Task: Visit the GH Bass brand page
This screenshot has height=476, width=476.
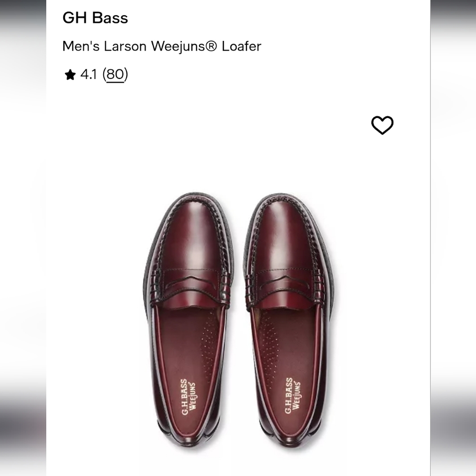Action: pos(94,19)
